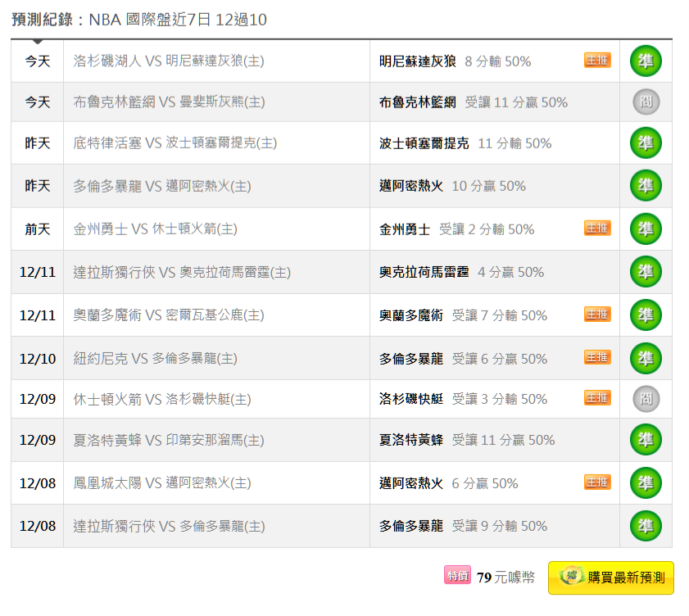Click 今天 date cell of 布魯克林籃網 row
The image size is (689, 616).
tap(38, 102)
